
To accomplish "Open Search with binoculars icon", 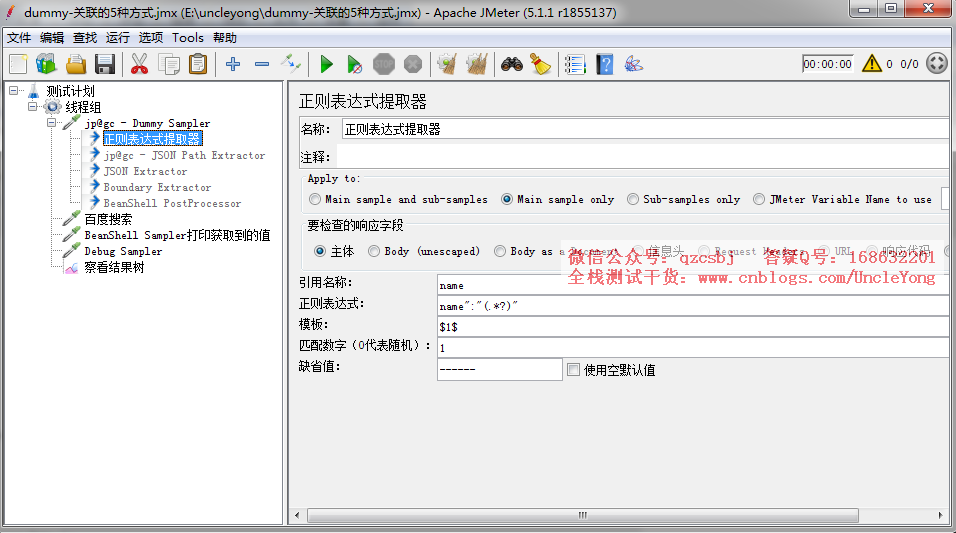I will [512, 64].
